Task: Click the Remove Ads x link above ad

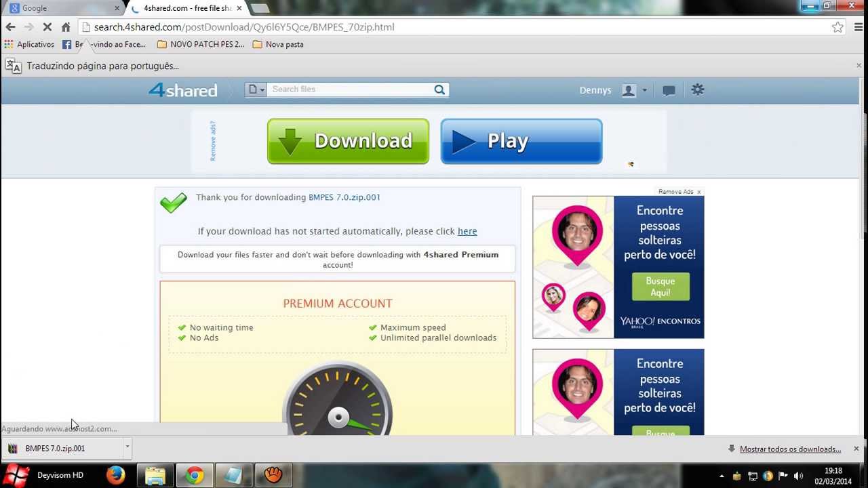Action: tap(679, 192)
